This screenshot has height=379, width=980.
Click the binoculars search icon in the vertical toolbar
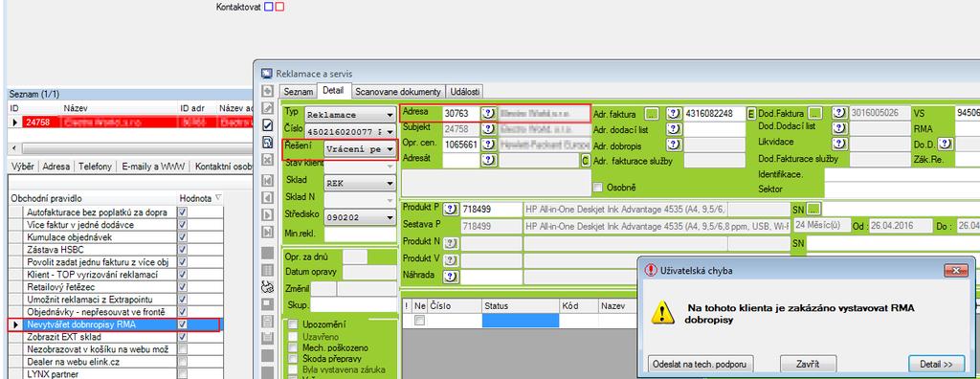268,287
